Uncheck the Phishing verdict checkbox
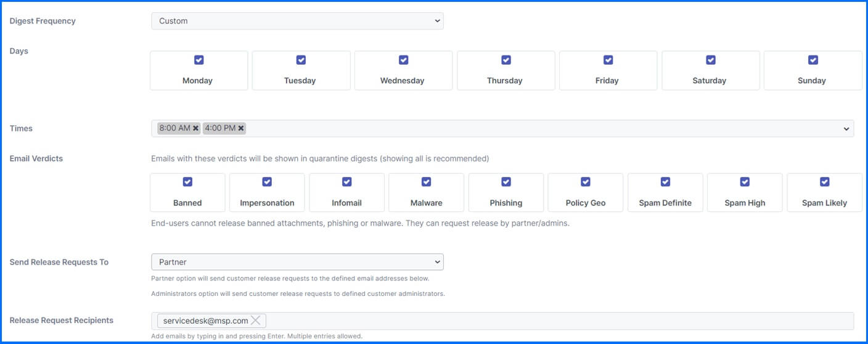This screenshot has width=868, height=344. (506, 182)
